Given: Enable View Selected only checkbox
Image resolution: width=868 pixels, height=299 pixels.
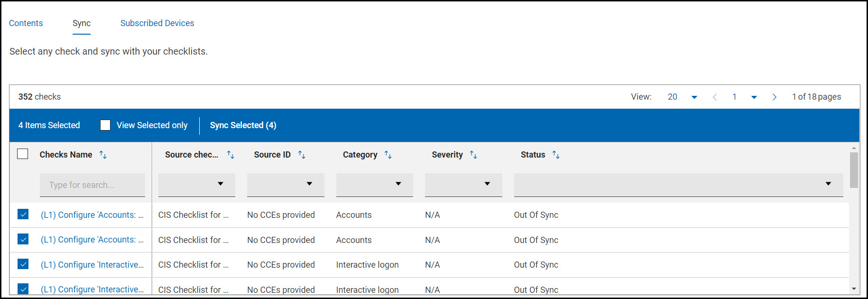Looking at the screenshot, I should pyautogui.click(x=105, y=125).
